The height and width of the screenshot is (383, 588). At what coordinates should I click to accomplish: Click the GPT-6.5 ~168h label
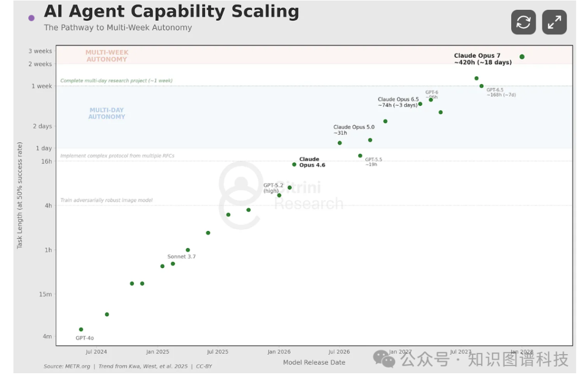(x=501, y=92)
